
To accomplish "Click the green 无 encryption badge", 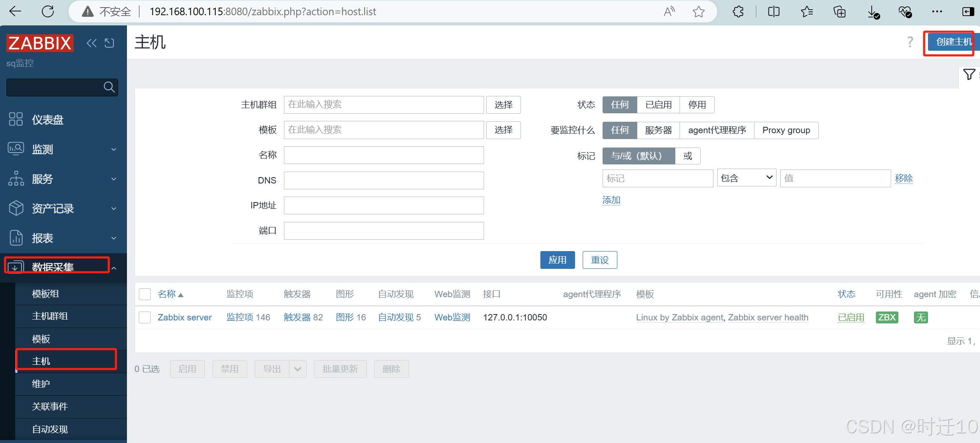I will (921, 317).
